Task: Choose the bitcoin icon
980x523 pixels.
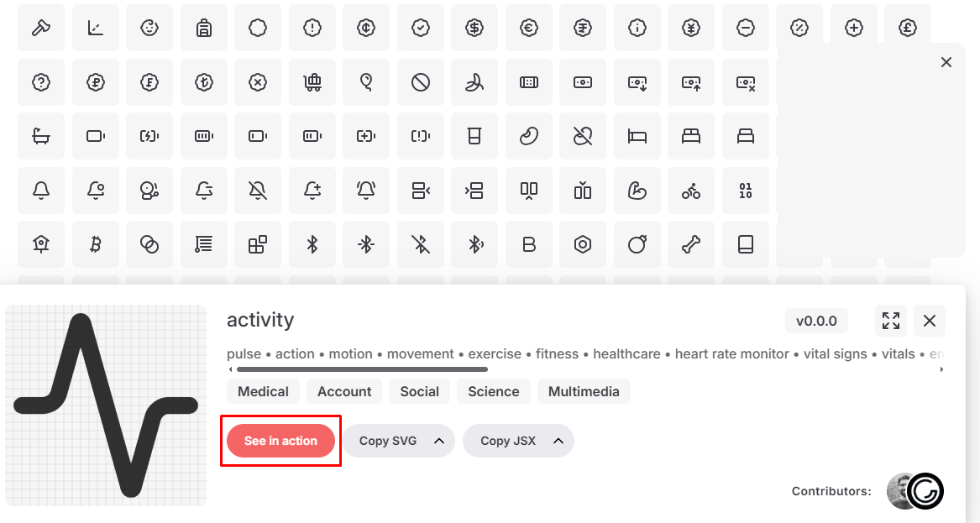Action: pos(95,244)
